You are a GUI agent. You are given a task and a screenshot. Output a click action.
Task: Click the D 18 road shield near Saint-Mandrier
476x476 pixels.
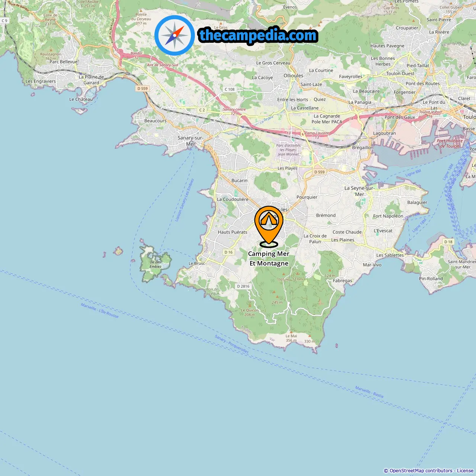[x=448, y=242]
